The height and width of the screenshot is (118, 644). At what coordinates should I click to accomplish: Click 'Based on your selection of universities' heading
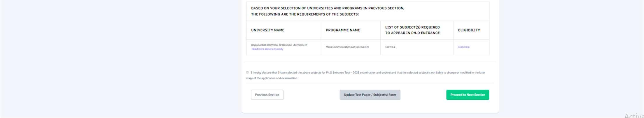[327, 8]
